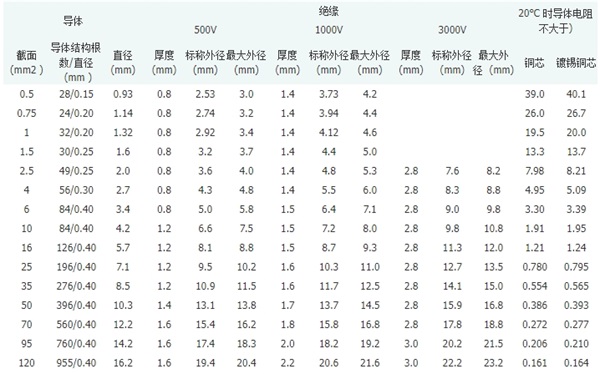Select the 126/0.40 conductor structure cell
The height and width of the screenshot is (374, 600).
coord(76,248)
